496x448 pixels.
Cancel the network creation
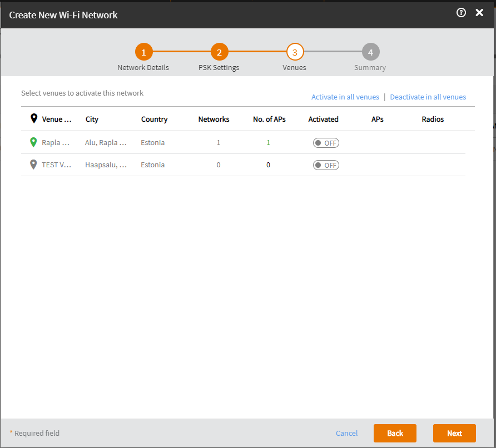(346, 433)
